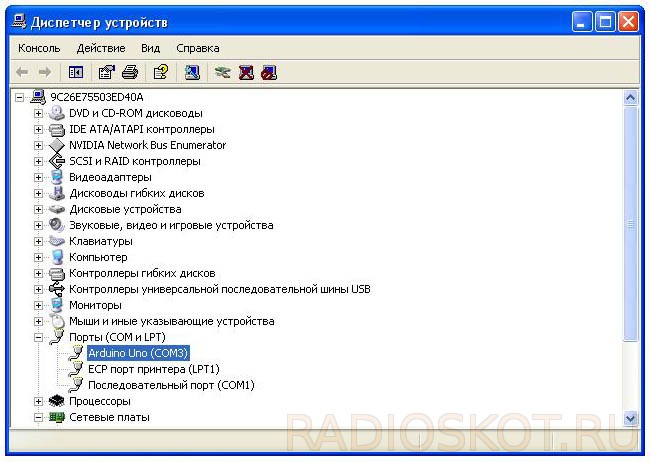The height and width of the screenshot is (462, 650).
Task: Click the Контроллеры USB icon
Action: (57, 289)
